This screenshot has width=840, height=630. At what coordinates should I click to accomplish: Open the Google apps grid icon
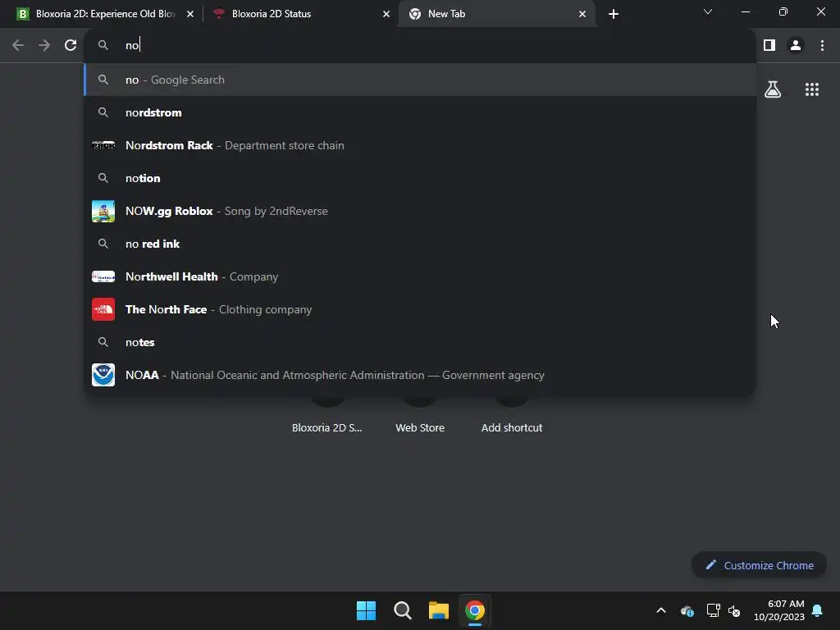tap(812, 89)
